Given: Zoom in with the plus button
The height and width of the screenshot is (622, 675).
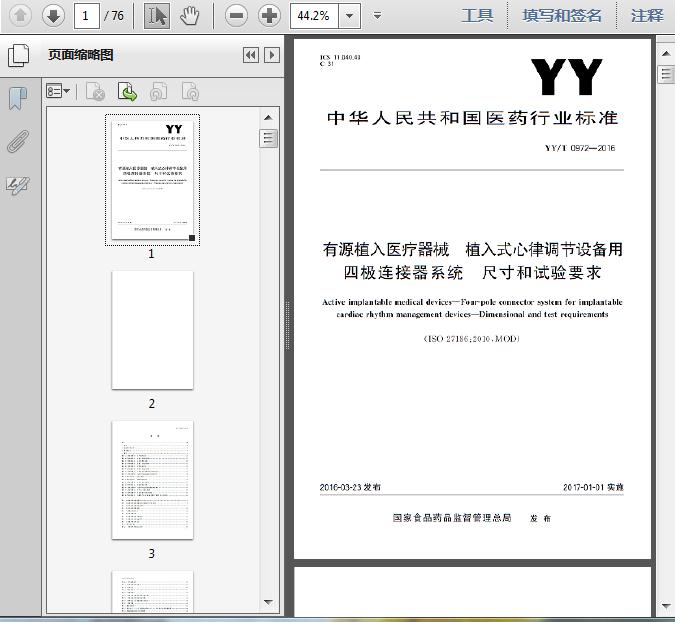Looking at the screenshot, I should (x=269, y=16).
